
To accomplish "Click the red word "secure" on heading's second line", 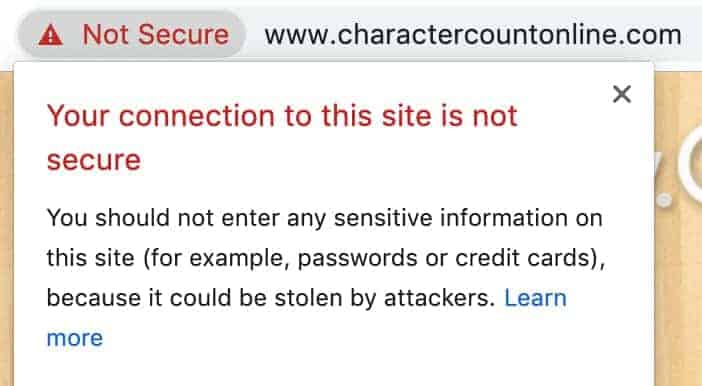I will [x=94, y=160].
